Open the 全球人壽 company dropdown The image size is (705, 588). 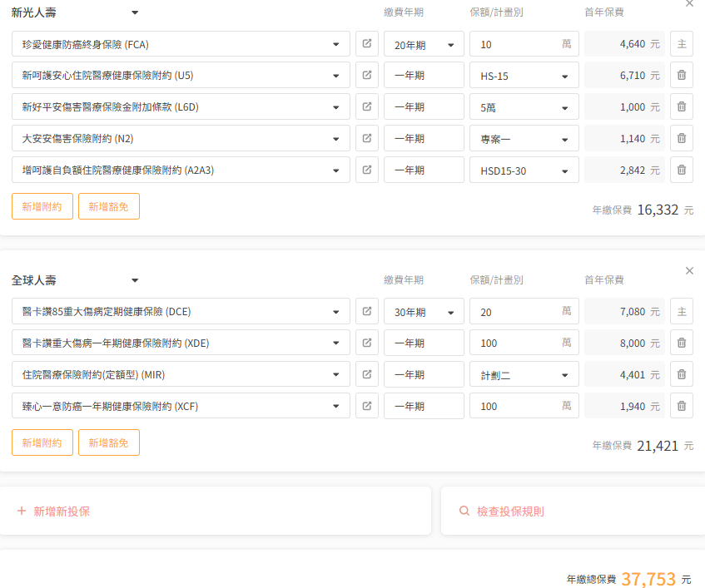(75, 280)
